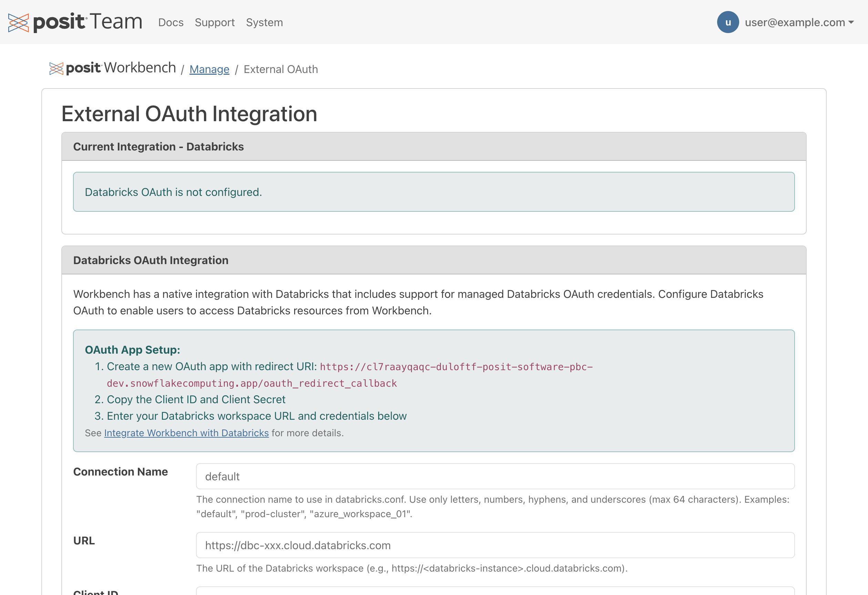Click the External OAuth Integration page heading
Screen dimensions: 868x595
[189, 114]
